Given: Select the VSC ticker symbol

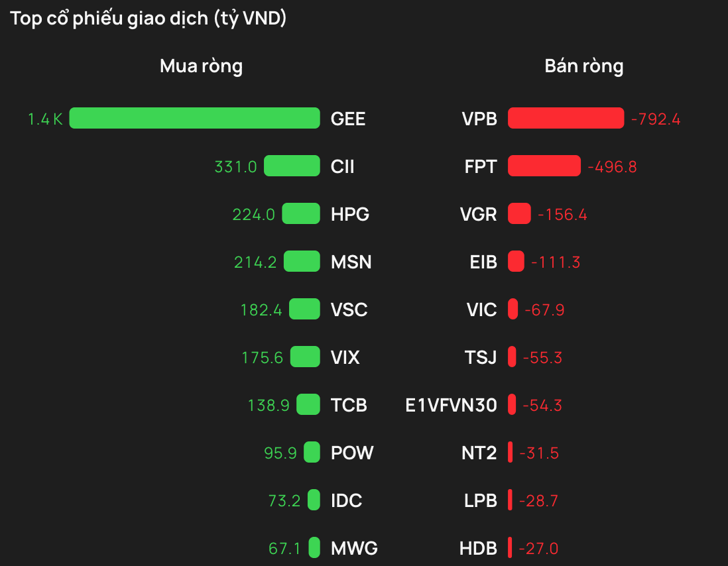Looking at the screenshot, I should [x=349, y=310].
